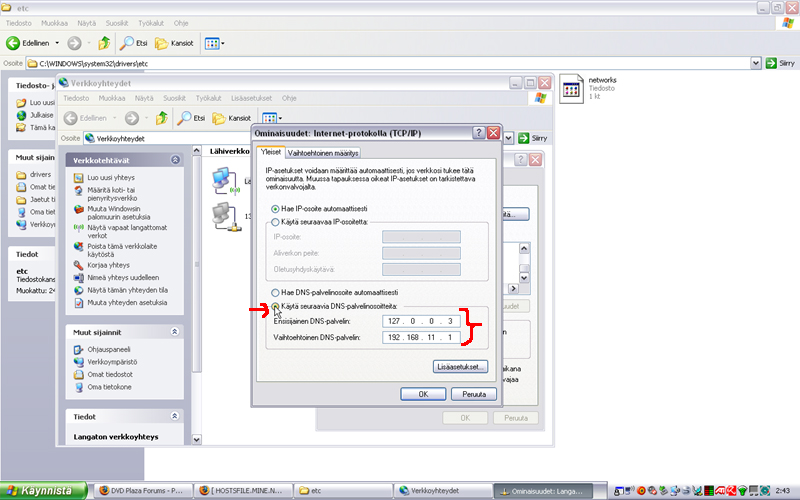Click the Luo uusi yhteys task icon
This screenshot has width=800, height=500.
pyautogui.click(x=79, y=177)
